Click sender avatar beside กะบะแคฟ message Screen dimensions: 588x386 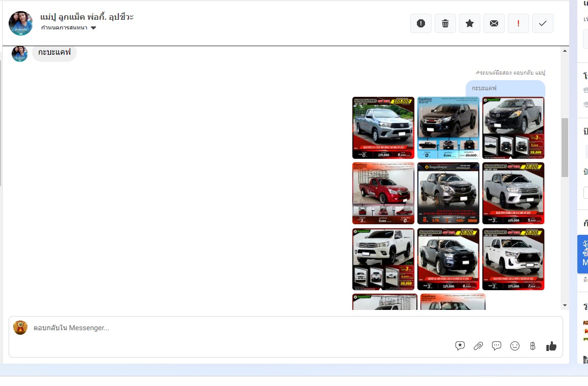tap(19, 53)
